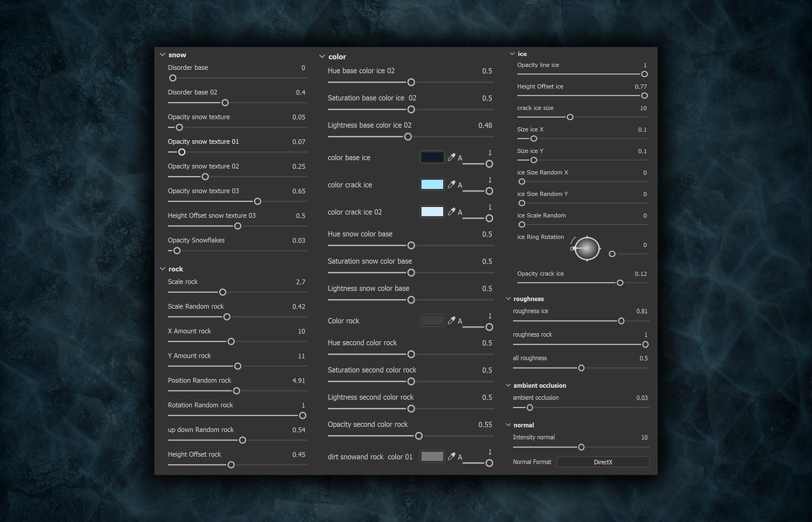Collapse the color section
Image resolution: width=812 pixels, height=522 pixels.
pos(322,57)
